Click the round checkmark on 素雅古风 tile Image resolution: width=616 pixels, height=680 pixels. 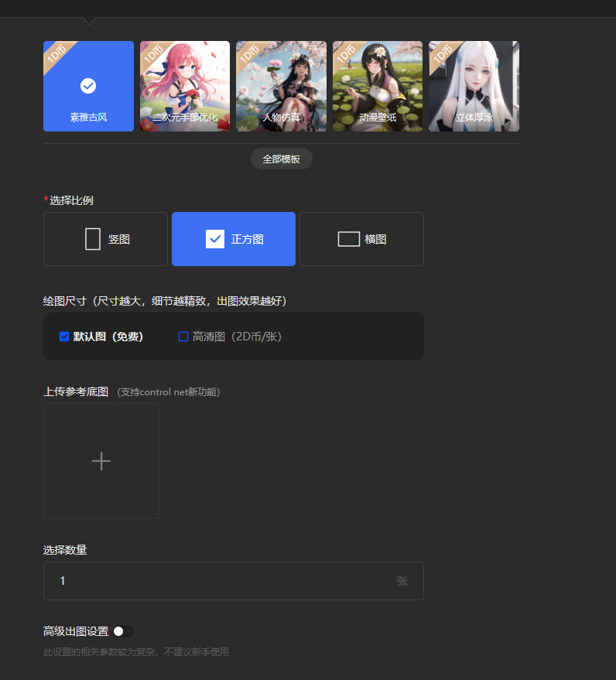[88, 86]
